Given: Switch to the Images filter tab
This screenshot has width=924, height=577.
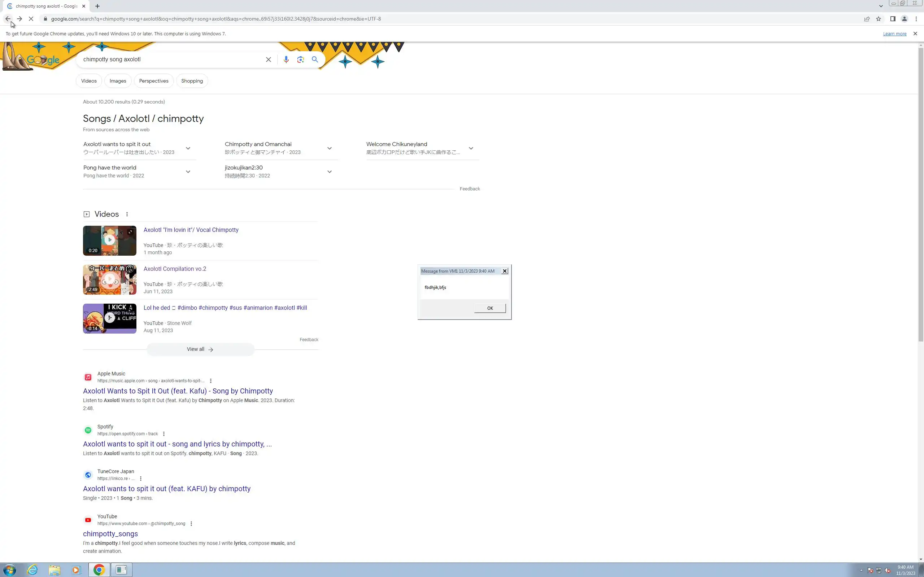Looking at the screenshot, I should (x=118, y=81).
